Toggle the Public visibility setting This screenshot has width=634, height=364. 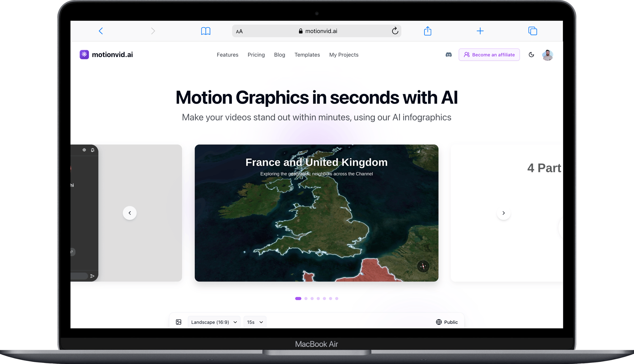(447, 322)
